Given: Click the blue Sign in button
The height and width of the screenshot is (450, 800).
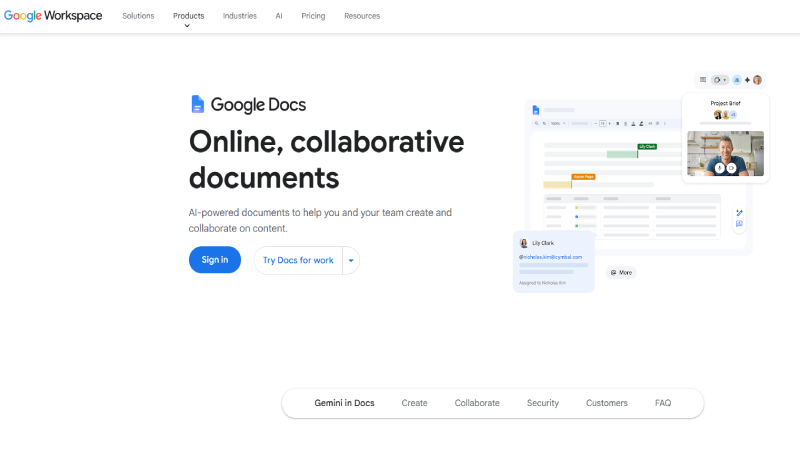Looking at the screenshot, I should point(215,260).
